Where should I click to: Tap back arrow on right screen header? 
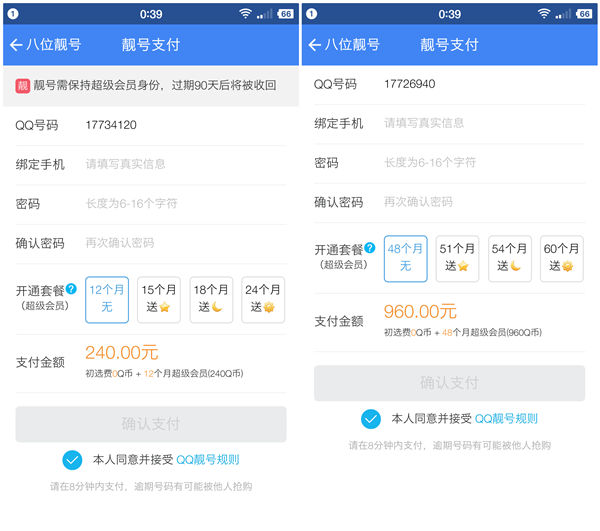pyautogui.click(x=315, y=45)
